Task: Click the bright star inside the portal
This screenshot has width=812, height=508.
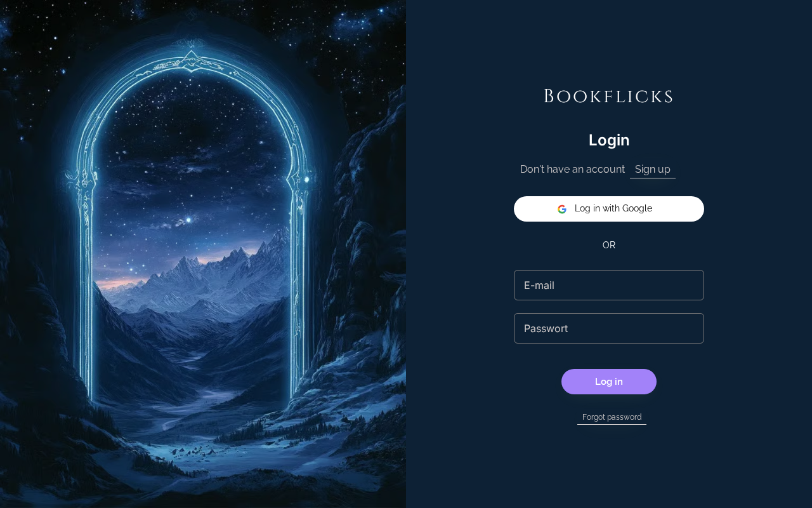Action: (188, 220)
